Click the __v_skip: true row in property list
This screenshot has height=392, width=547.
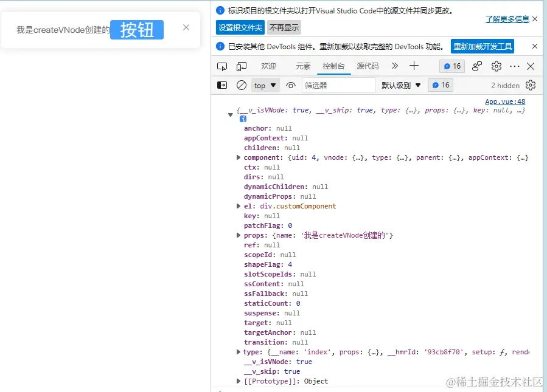point(272,371)
